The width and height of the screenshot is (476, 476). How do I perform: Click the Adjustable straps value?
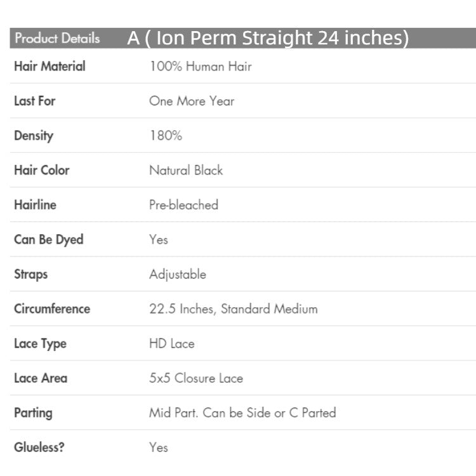[178, 274]
